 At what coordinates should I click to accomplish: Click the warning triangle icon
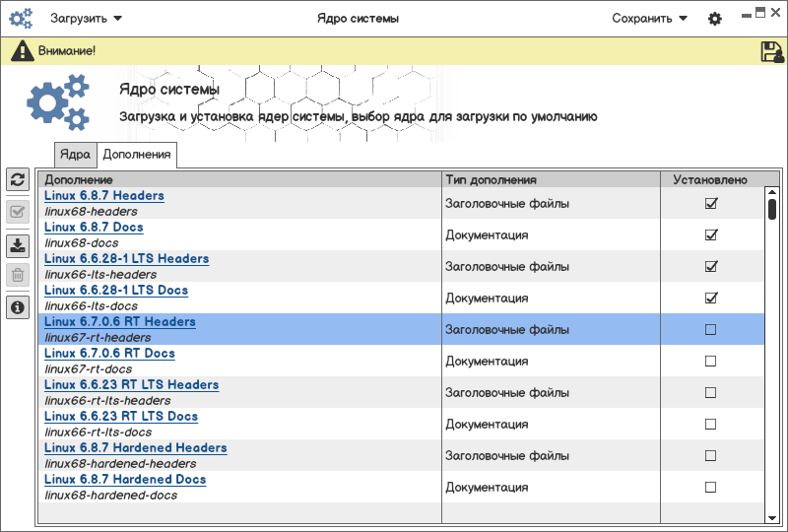tap(22, 51)
